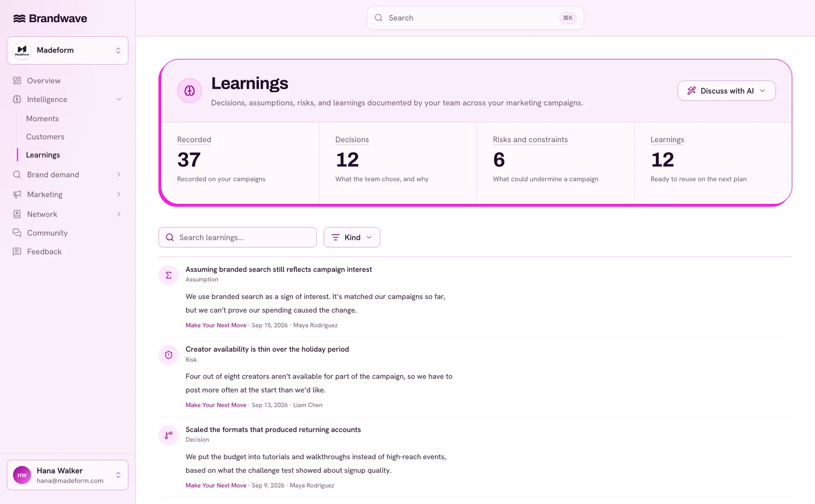Select Learnings in the sidebar
Image resolution: width=815 pixels, height=504 pixels.
click(x=43, y=155)
